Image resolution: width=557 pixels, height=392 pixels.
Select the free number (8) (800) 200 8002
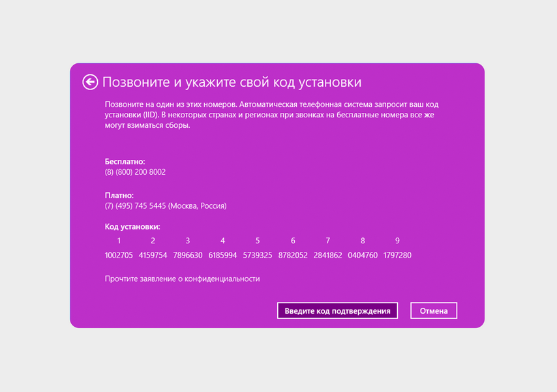(x=135, y=172)
